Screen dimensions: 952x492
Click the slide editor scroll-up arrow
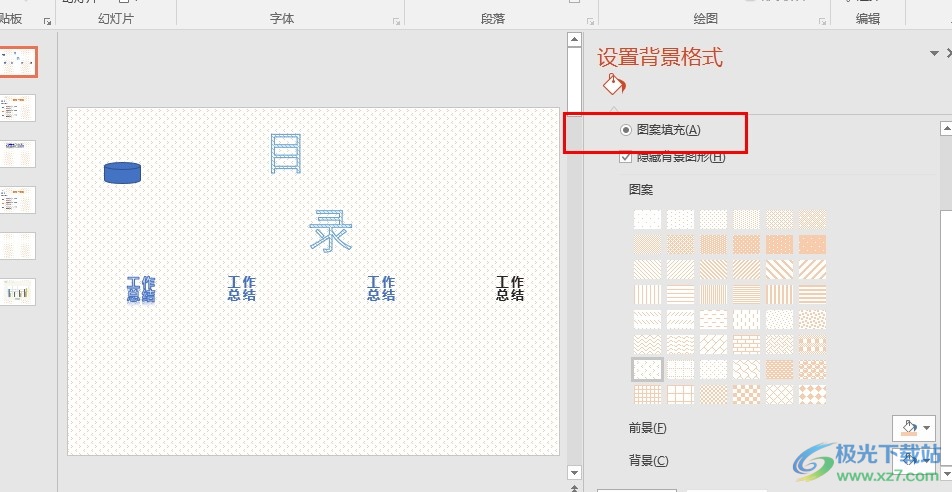(574, 40)
